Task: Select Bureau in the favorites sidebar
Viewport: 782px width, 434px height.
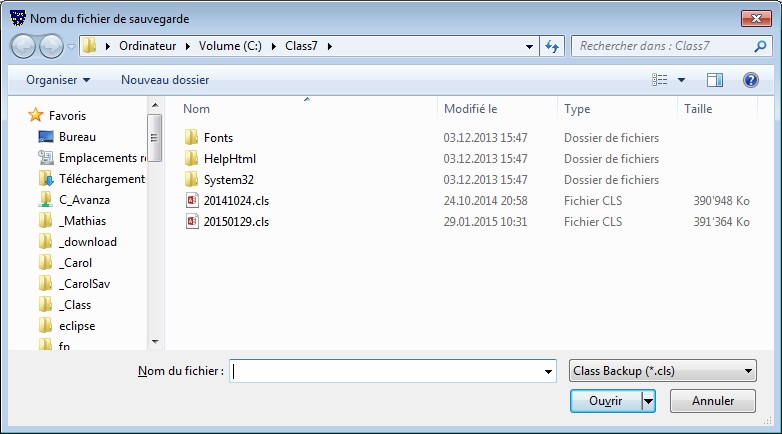Action: (77, 137)
